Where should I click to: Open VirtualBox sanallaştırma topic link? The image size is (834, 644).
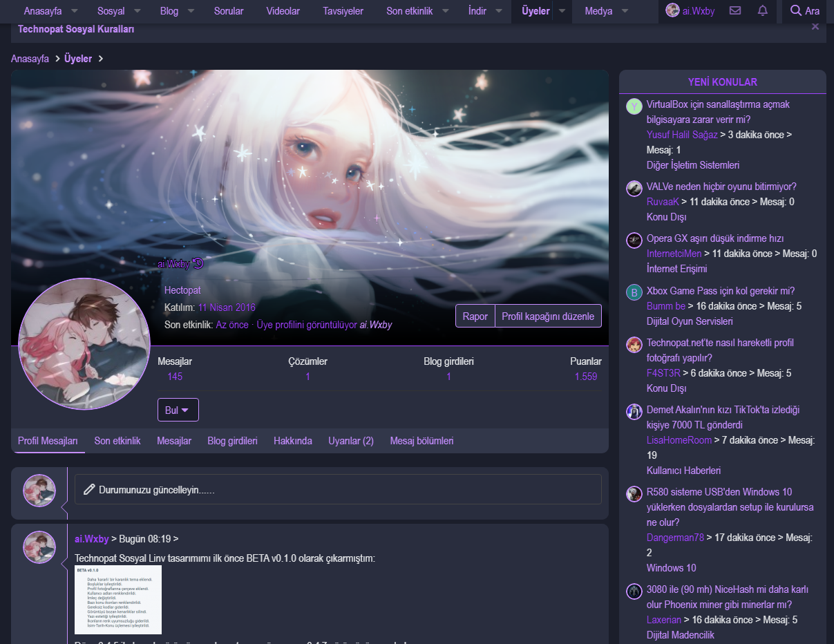(718, 112)
